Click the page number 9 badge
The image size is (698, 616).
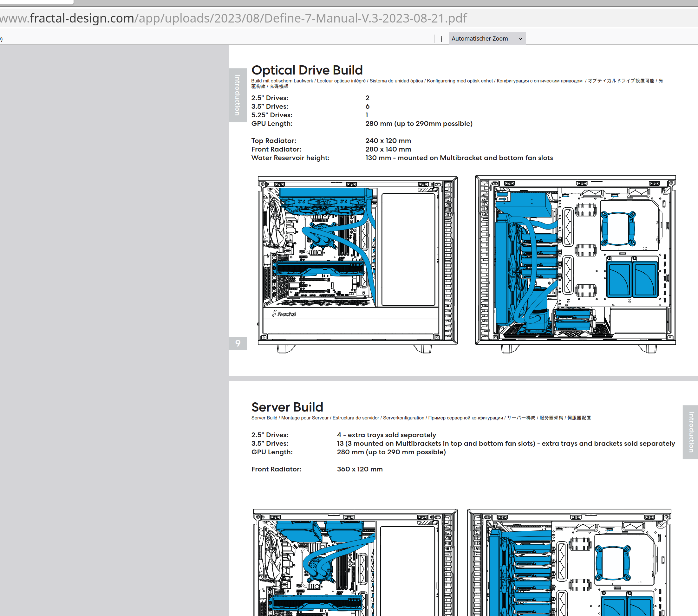coord(238,344)
